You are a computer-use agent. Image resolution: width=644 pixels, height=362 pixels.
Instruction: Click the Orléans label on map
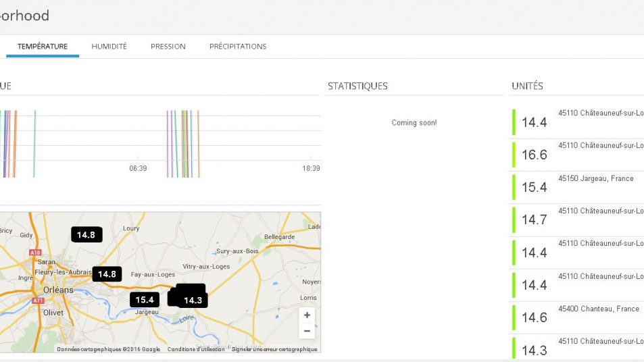(x=58, y=290)
